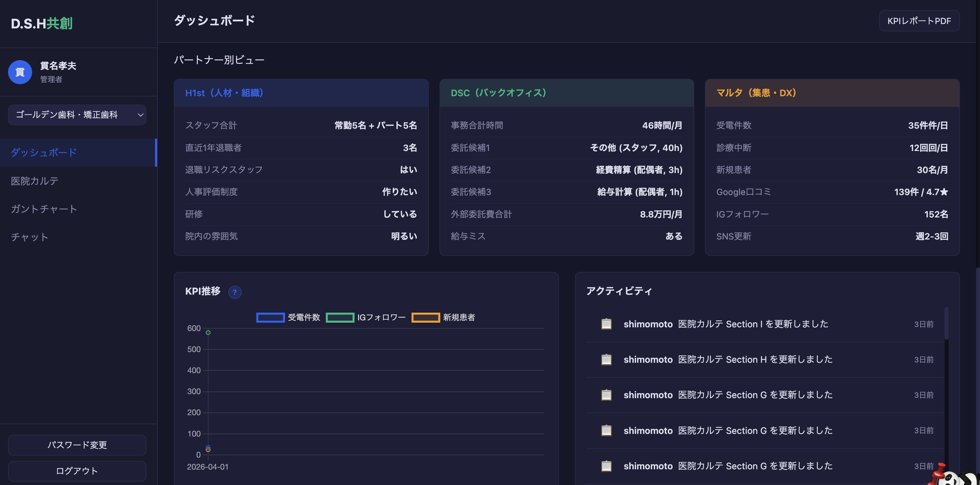This screenshot has width=980, height=485.
Task: Click the 研修 value している
Action: pos(400,214)
